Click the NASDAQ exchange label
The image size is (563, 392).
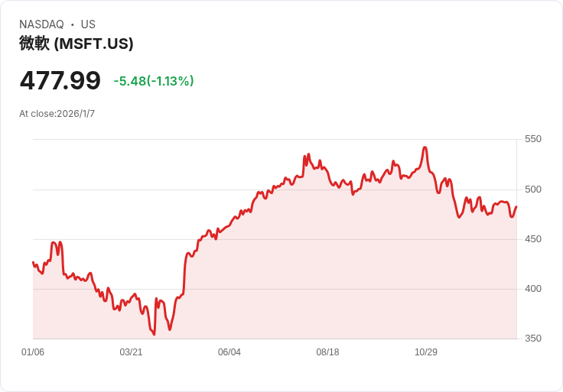click(x=41, y=24)
